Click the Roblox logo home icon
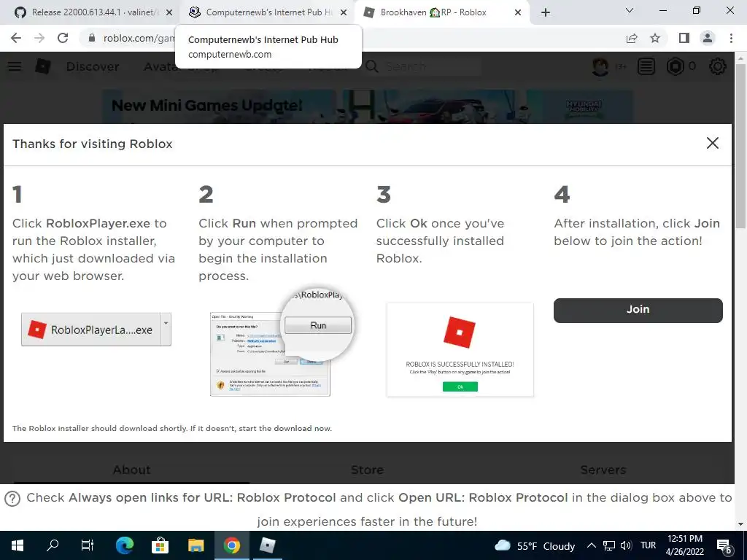This screenshot has width=747, height=560. (43, 66)
